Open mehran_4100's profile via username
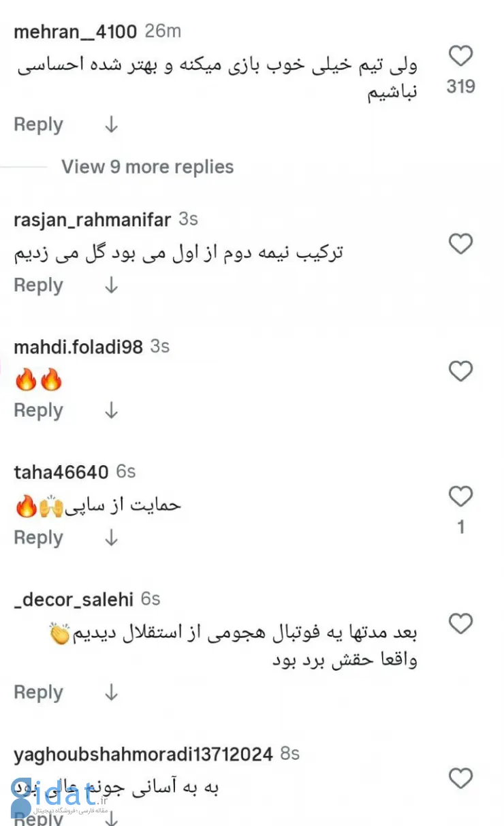Screen dimensions: 504x826 (x=75, y=31)
